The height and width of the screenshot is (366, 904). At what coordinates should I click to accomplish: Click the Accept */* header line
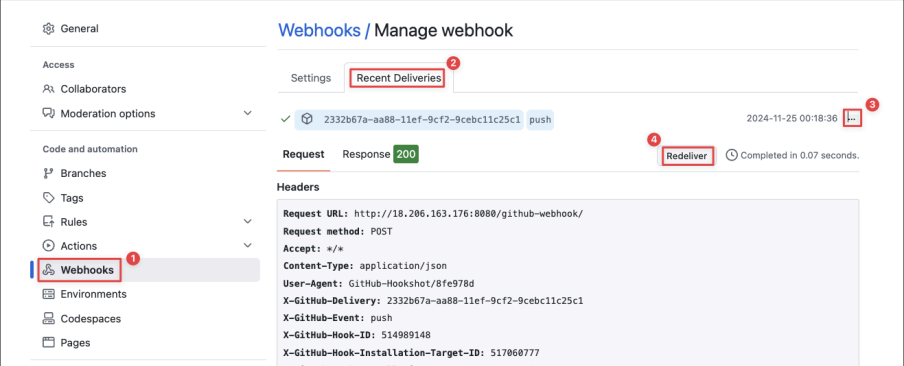[x=315, y=248]
